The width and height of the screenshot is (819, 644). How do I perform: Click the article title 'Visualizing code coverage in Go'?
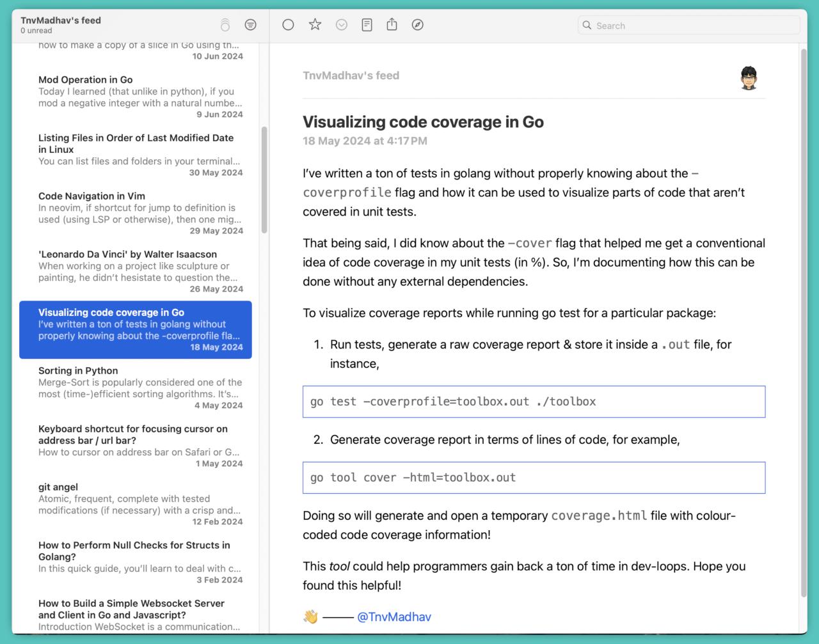coord(423,122)
